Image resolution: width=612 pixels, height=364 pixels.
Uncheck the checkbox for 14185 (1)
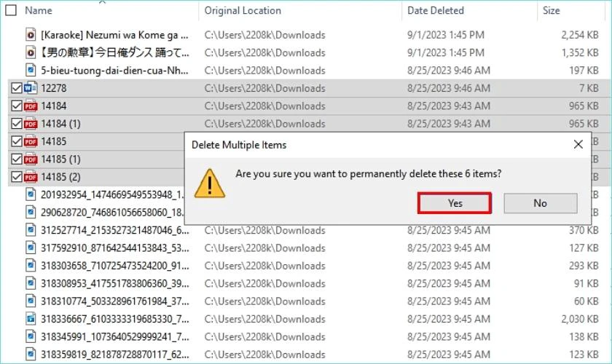click(x=16, y=159)
